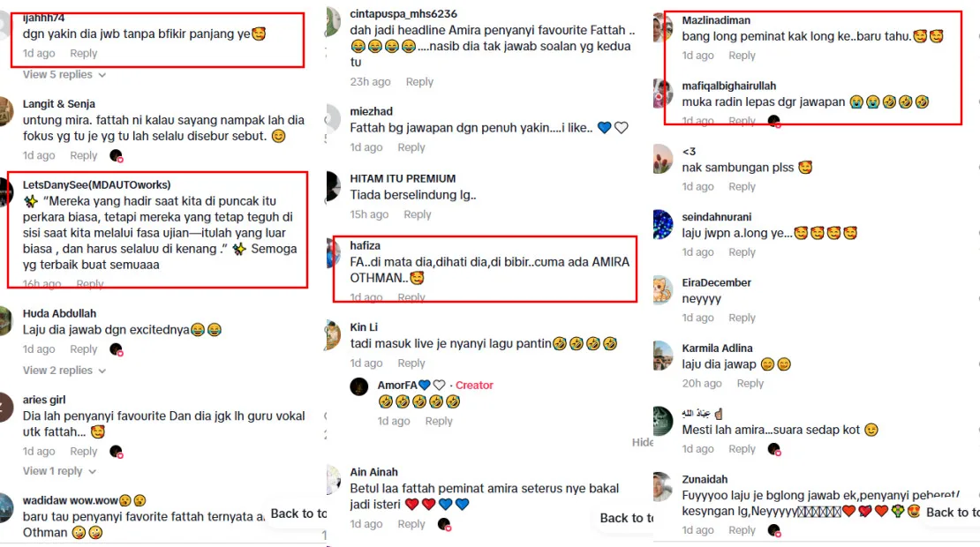Image resolution: width=980 pixels, height=547 pixels.
Task: Reply to miezhad's comment
Action: point(411,147)
